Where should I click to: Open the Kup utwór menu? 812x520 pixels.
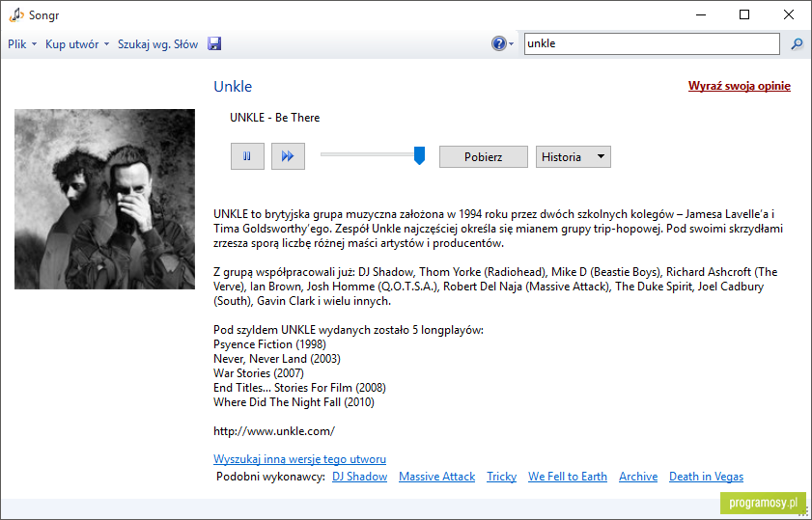click(77, 44)
